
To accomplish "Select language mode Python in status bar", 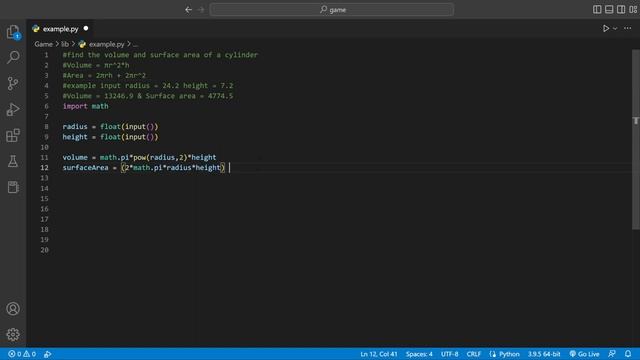I will [509, 354].
